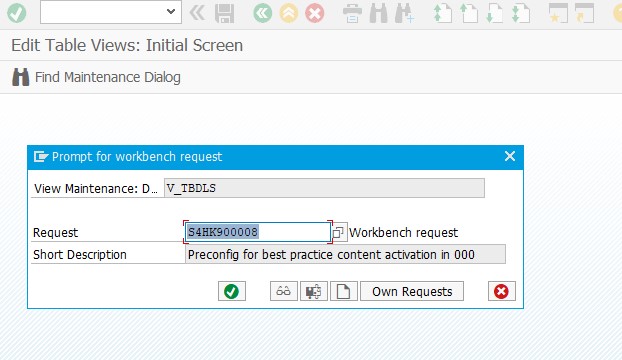622x360 pixels.
Task: Click 'Edit Table Views: Initial Screen' title
Action: pyautogui.click(x=127, y=45)
